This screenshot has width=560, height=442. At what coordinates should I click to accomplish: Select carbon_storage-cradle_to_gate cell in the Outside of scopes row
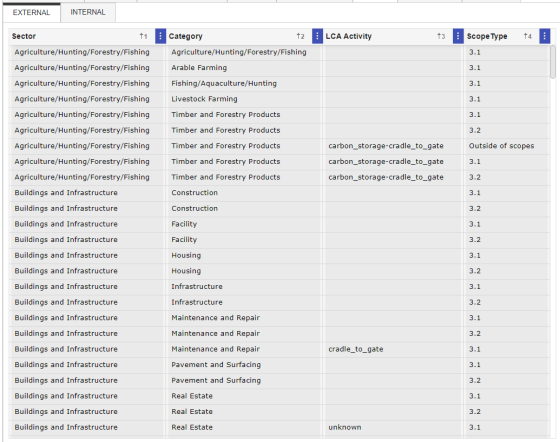tap(393, 146)
